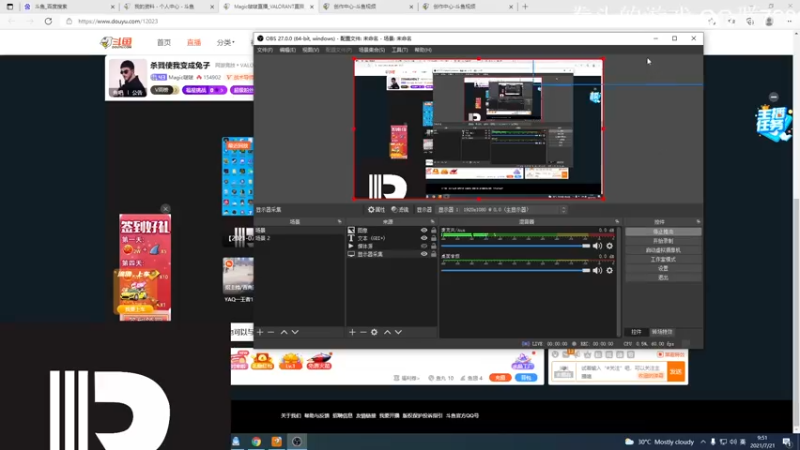Mute the Desktop Audio speaker icon

[x=597, y=270]
